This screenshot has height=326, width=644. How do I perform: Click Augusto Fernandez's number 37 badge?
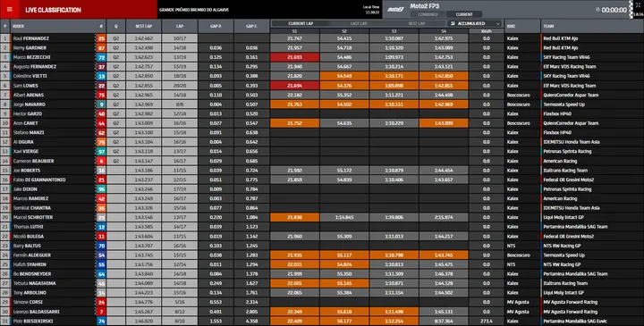point(101,67)
